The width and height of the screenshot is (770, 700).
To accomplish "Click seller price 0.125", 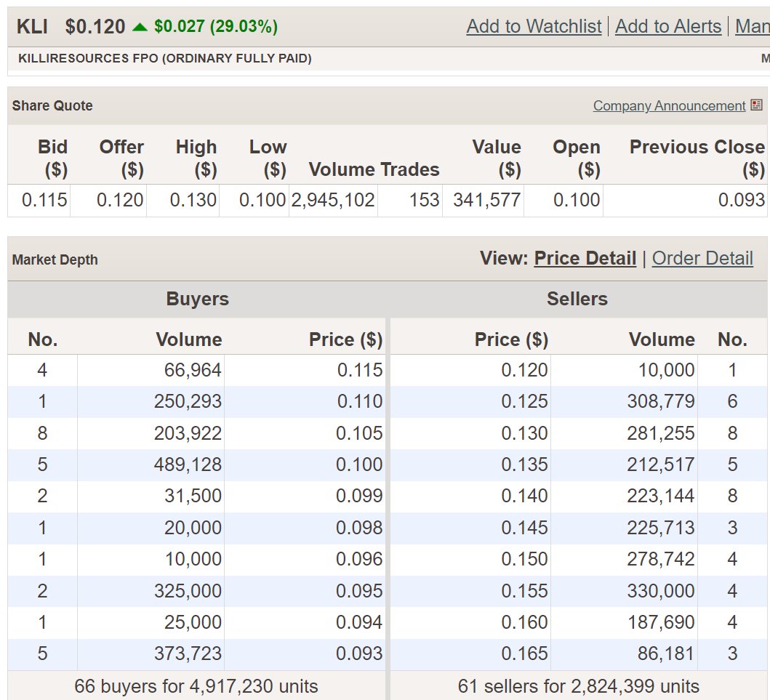I will tap(524, 401).
